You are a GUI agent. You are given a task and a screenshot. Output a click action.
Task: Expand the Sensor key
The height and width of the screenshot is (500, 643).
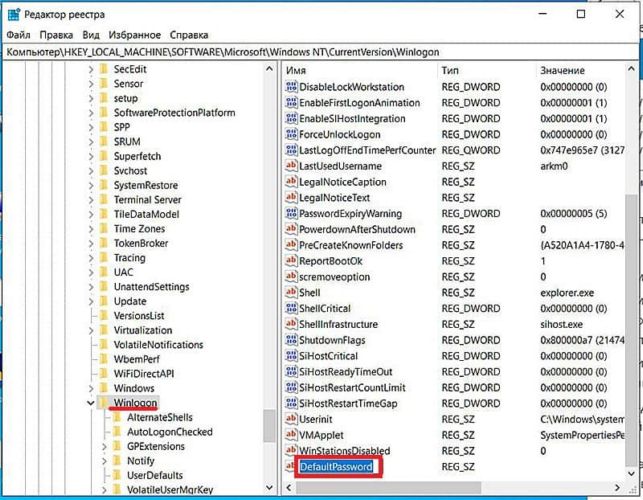(x=91, y=84)
